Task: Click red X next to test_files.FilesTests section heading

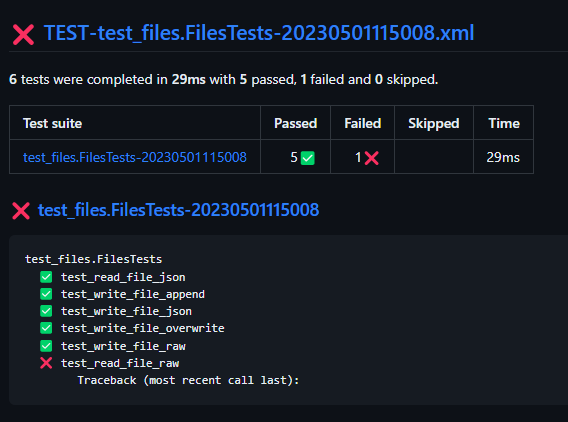Action: [x=21, y=211]
